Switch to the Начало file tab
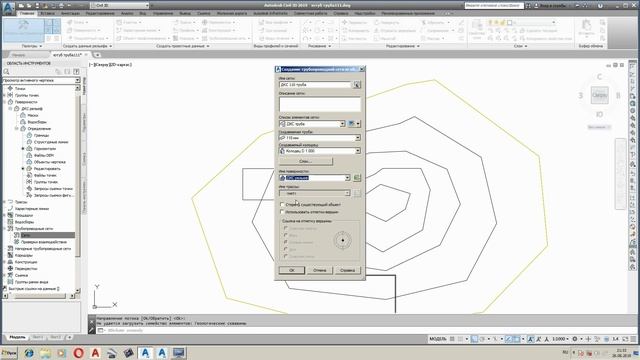Viewport: 640px width, 360px height. tap(18, 55)
